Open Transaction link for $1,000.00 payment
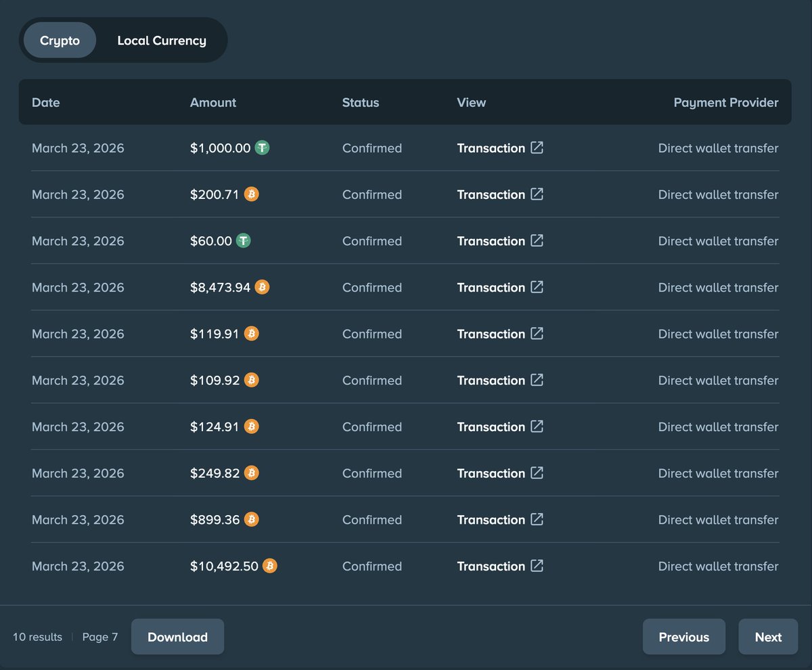This screenshot has width=812, height=670. [500, 148]
